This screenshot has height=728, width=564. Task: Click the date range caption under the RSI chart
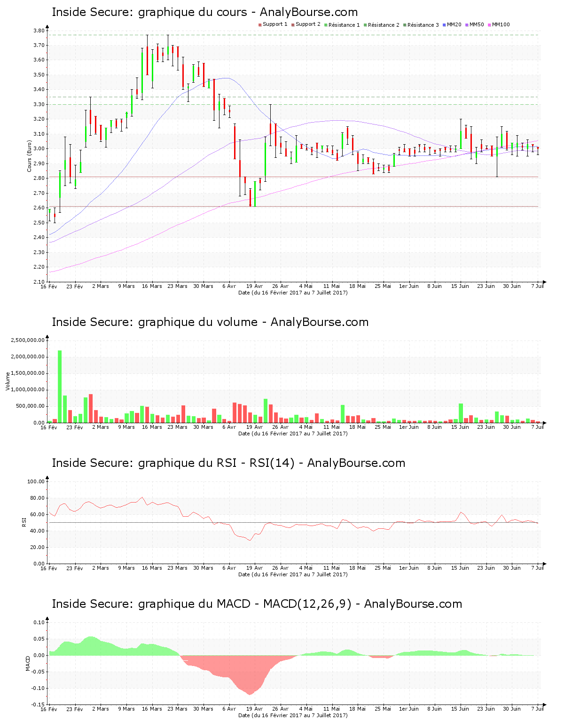point(293,574)
